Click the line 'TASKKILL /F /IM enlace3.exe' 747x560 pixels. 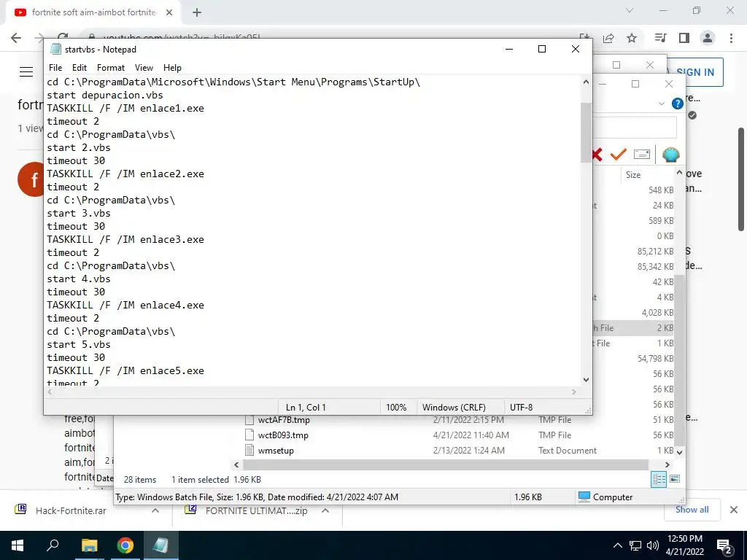(125, 239)
